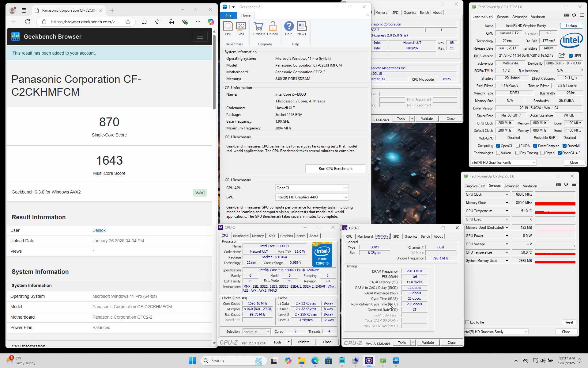Open Tools dropdown arrow in CPU-Z Memory window
This screenshot has height=368, width=588.
pos(413,343)
